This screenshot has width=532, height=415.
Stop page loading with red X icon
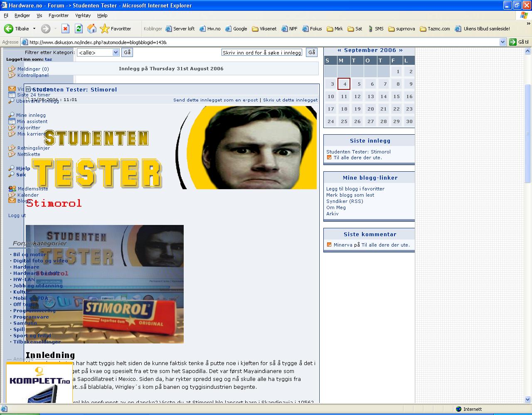[65, 29]
